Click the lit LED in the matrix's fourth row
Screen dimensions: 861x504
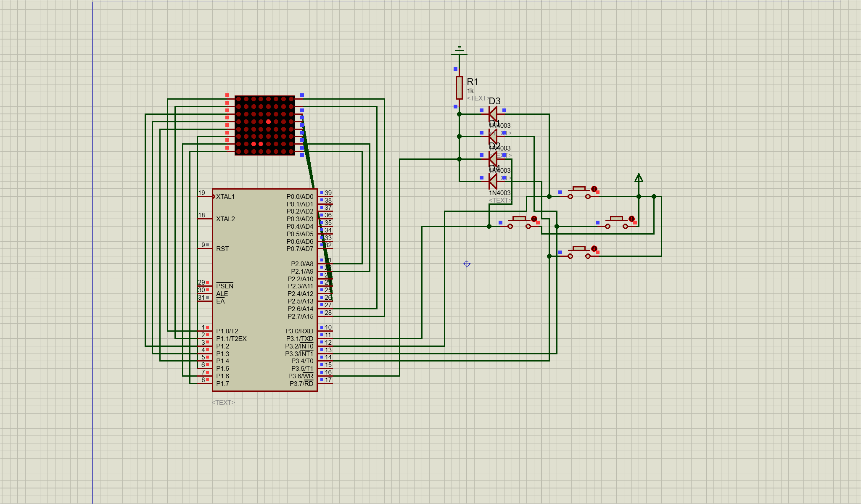tap(268, 121)
